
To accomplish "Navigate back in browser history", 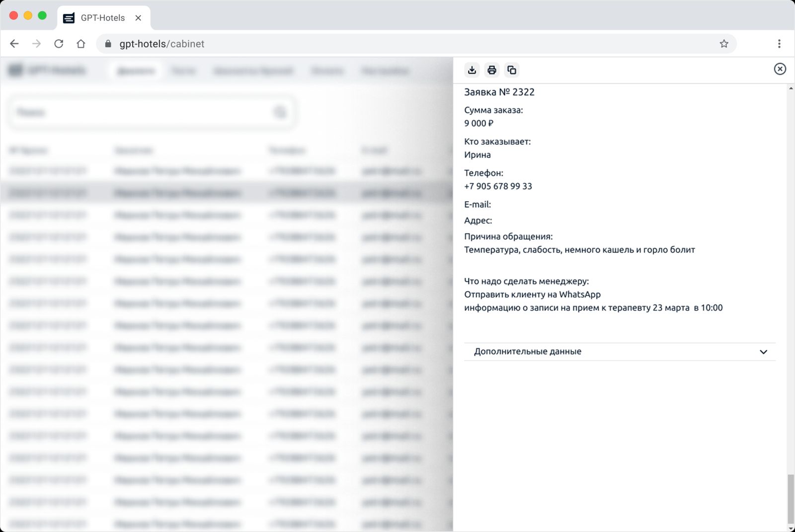I will tap(14, 44).
